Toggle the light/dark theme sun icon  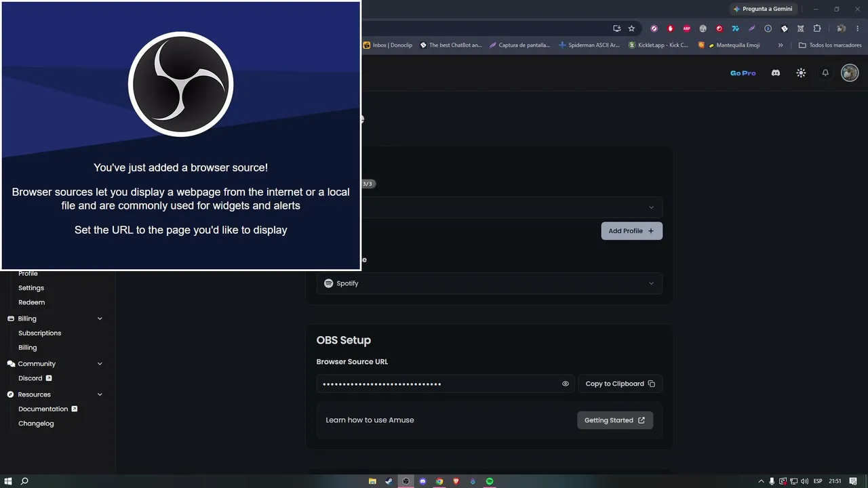801,73
